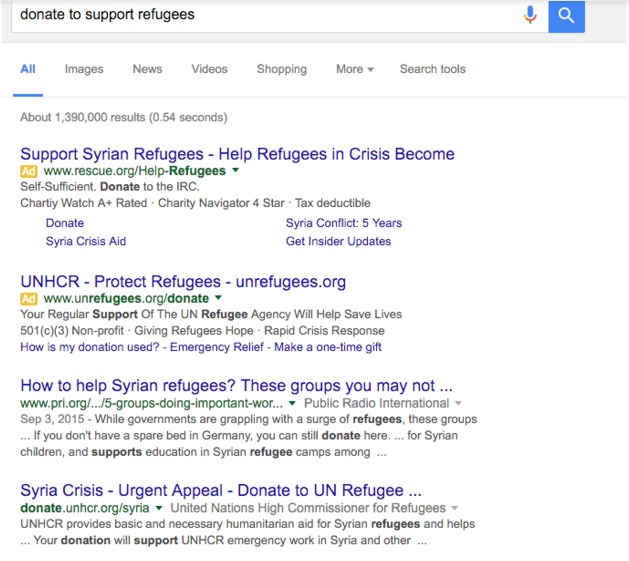This screenshot has width=629, height=561.
Task: Expand the arrow after 'Public Radio International'
Action: tap(458, 403)
